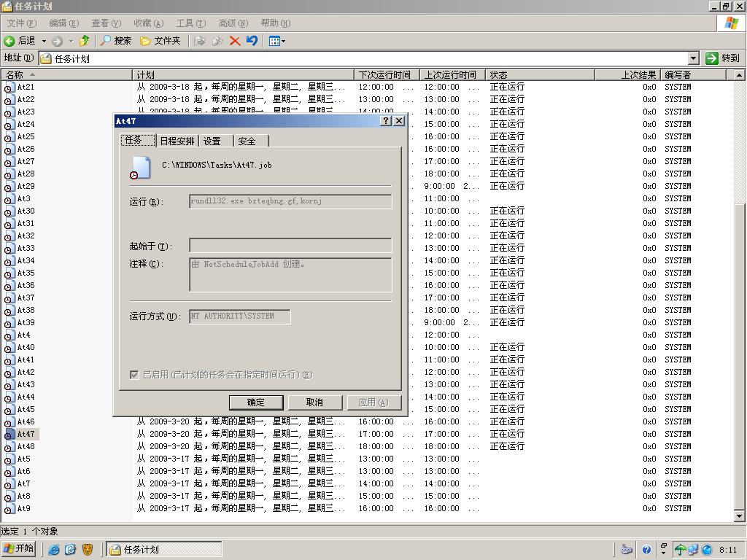The image size is (747, 560).
Task: Open the Views dropdown in toolbar
Action: (277, 41)
